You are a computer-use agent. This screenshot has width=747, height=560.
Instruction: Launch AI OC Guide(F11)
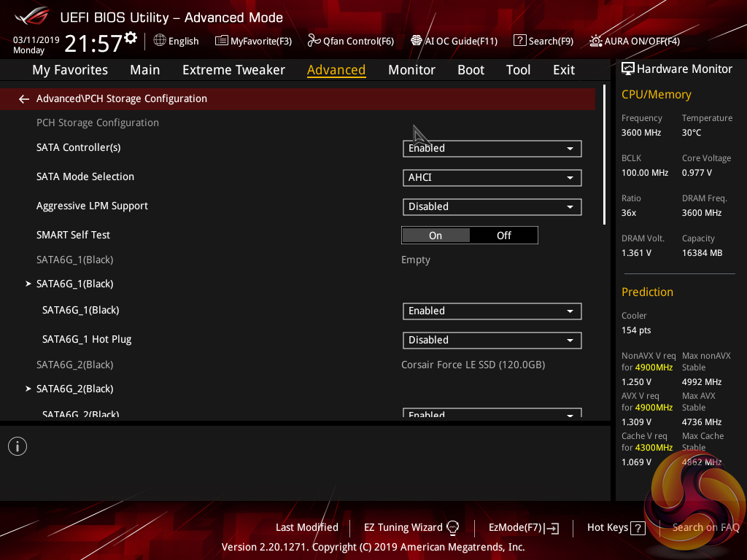coord(454,41)
